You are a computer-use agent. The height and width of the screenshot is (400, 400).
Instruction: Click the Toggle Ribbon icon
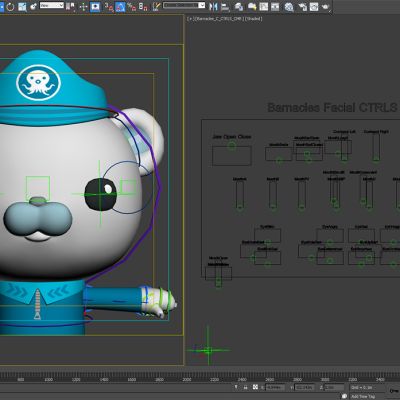[x=252, y=6]
